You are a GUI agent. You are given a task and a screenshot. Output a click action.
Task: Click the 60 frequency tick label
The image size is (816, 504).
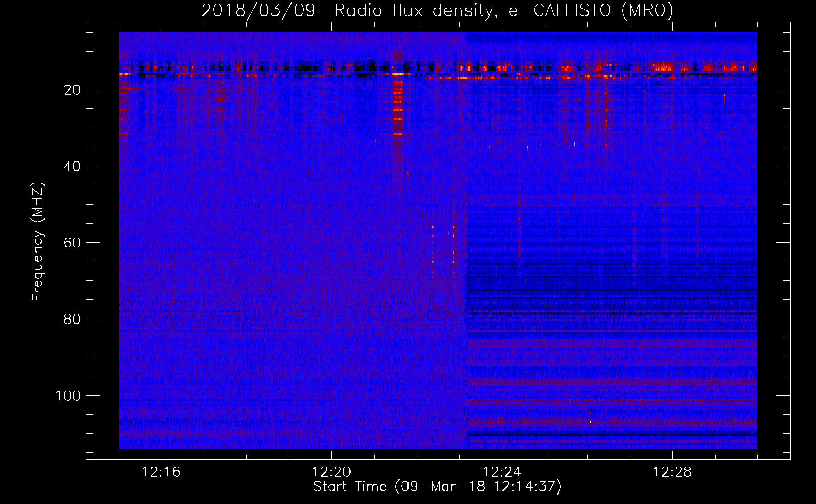point(72,242)
